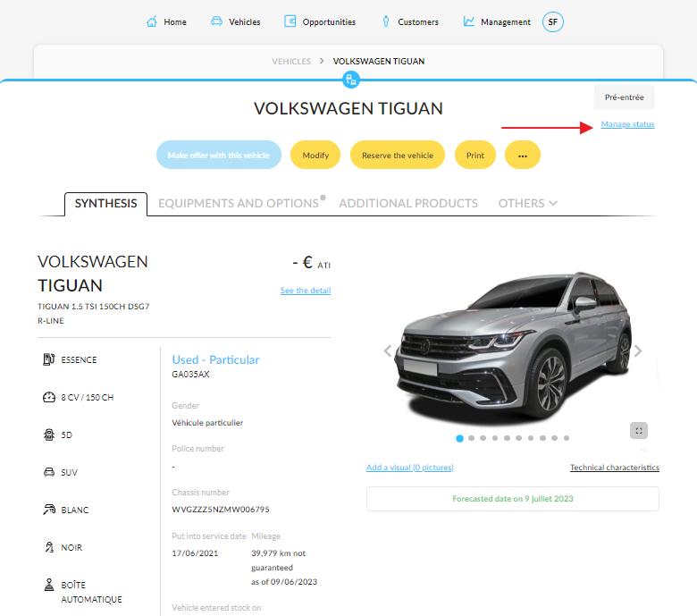Click the Opportunities euro icon
Viewport: 697px width, 616px height.
pyautogui.click(x=290, y=21)
